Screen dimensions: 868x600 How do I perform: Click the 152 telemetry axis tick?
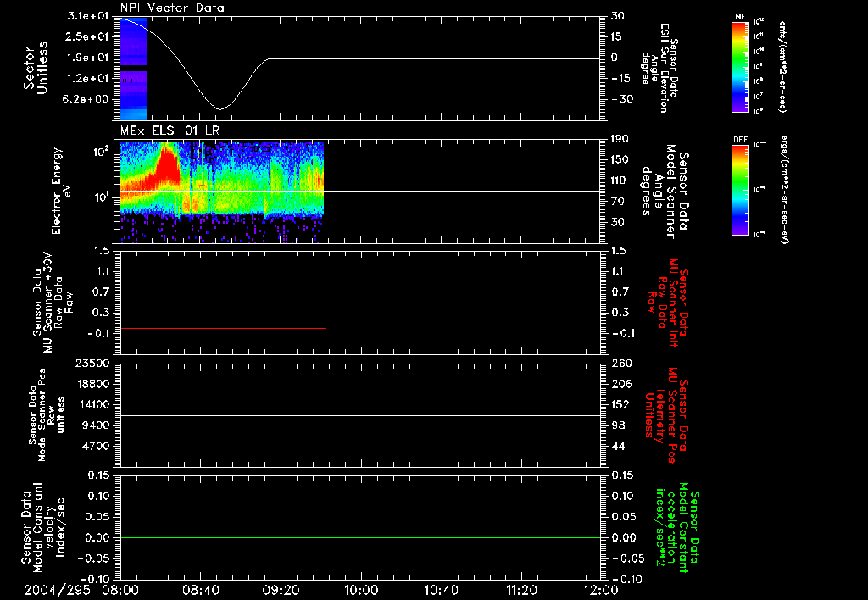coord(621,404)
